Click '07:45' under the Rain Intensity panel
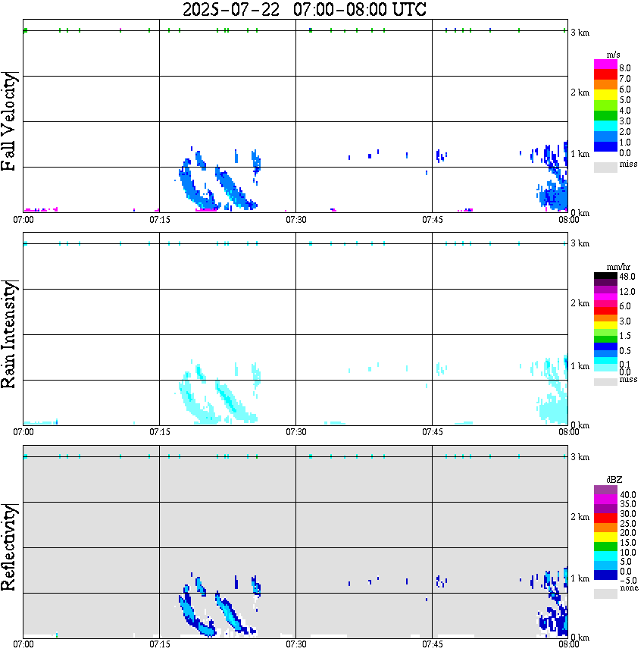The width and height of the screenshot is (644, 658). (433, 432)
